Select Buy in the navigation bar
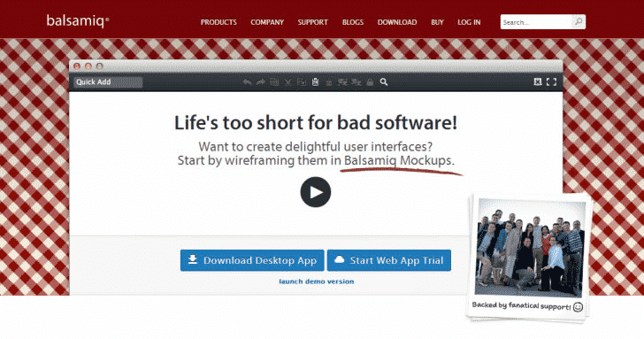 pos(437,22)
